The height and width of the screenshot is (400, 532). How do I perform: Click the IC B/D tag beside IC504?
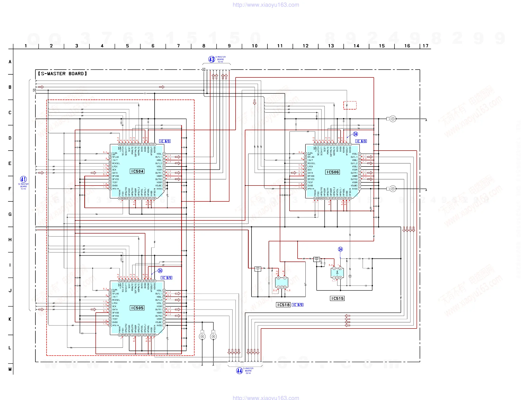165,141
